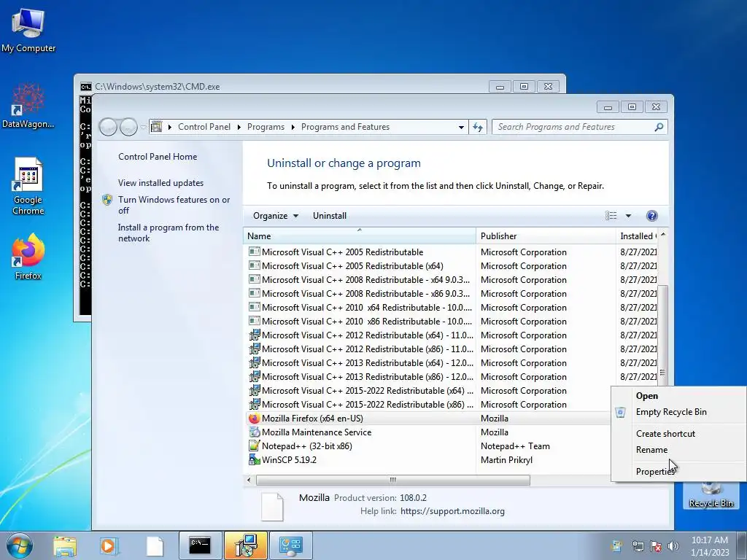Select Visual C++ 2012 Redistributable (x86) row
The image size is (747, 560).
pos(360,349)
